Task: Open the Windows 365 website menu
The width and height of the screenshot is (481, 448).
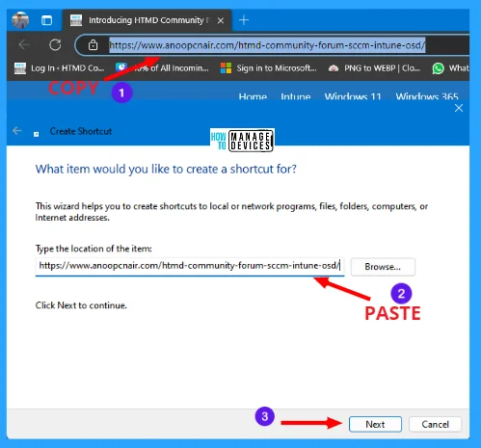Action: click(427, 96)
